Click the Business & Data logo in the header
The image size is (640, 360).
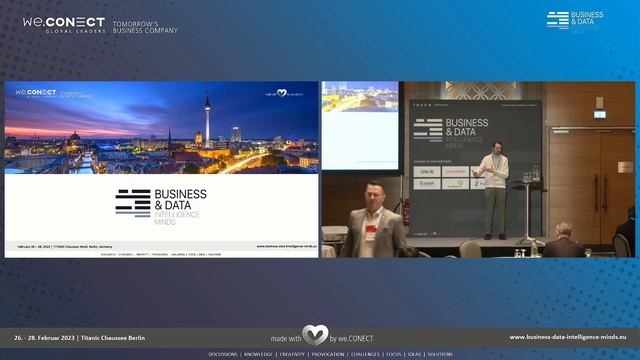575,22
